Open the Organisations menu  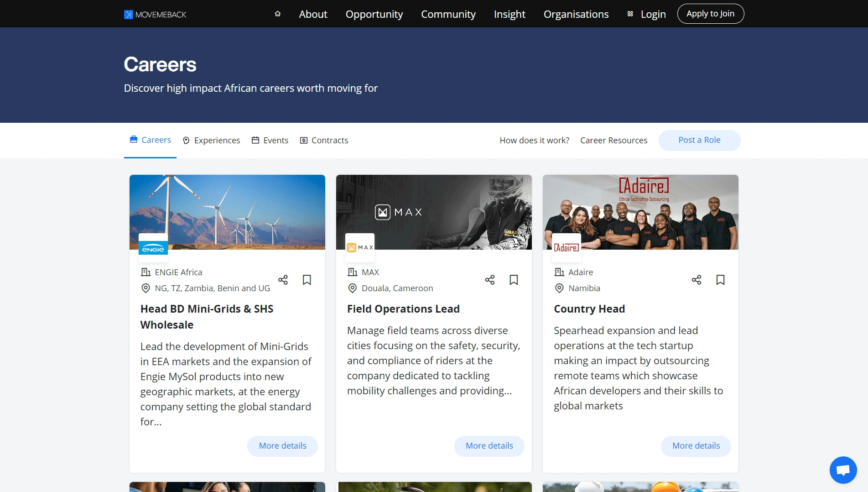point(576,14)
